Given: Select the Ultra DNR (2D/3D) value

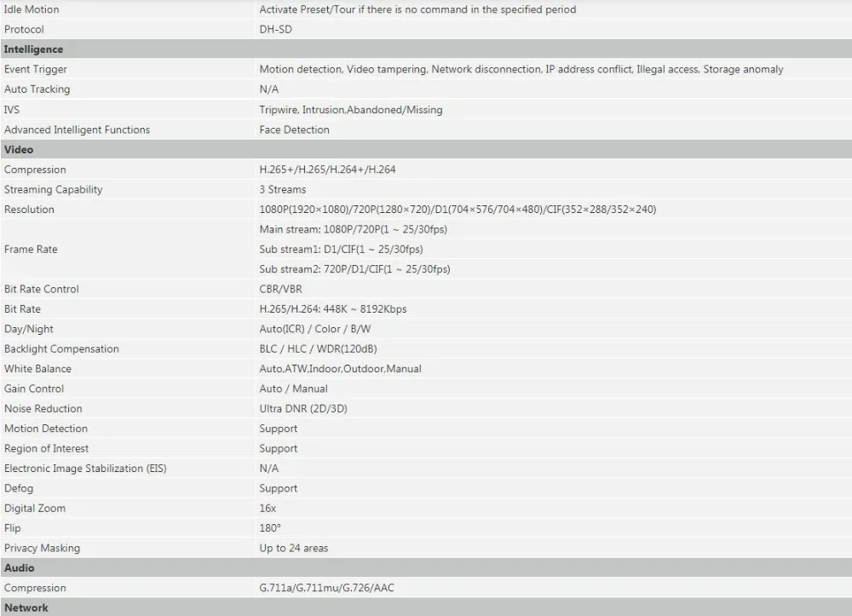Looking at the screenshot, I should [303, 408].
